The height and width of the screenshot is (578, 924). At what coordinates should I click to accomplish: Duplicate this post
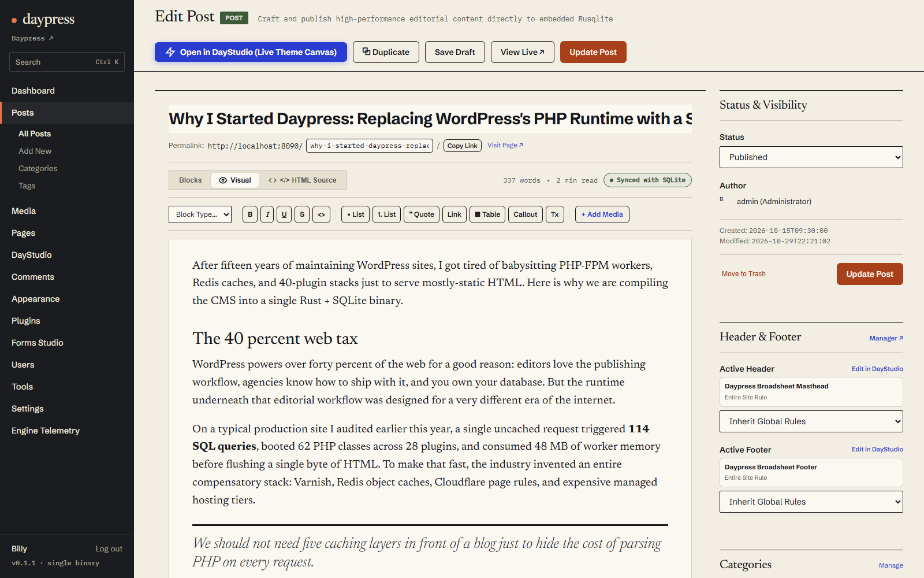[x=386, y=52]
